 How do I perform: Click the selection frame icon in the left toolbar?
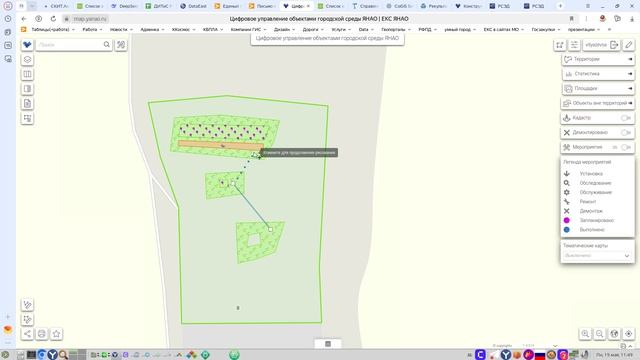[27, 118]
